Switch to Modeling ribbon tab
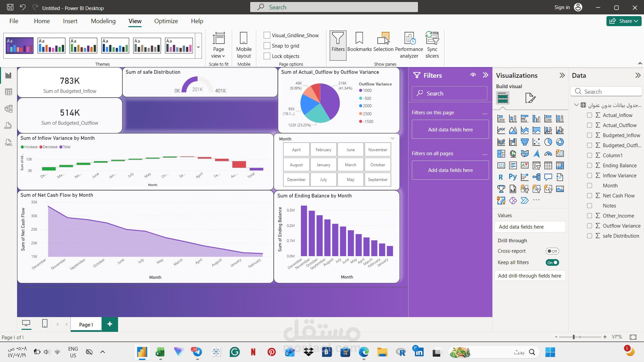The height and width of the screenshot is (362, 644). click(x=103, y=21)
